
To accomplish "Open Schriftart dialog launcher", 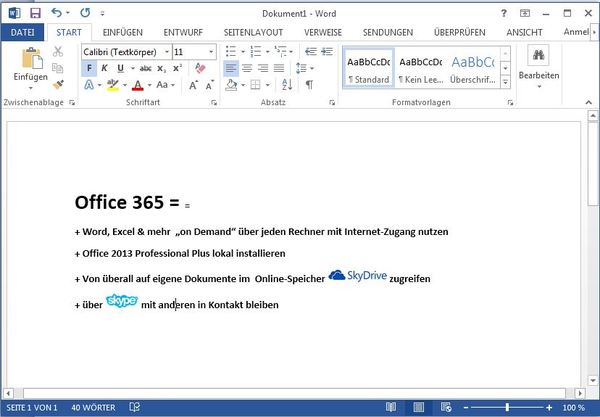I will click(214, 103).
